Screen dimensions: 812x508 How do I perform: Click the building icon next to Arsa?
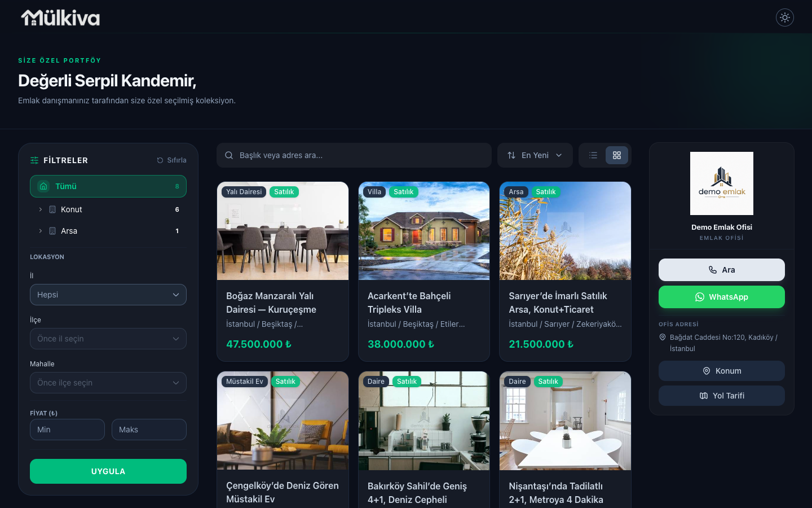tap(52, 231)
